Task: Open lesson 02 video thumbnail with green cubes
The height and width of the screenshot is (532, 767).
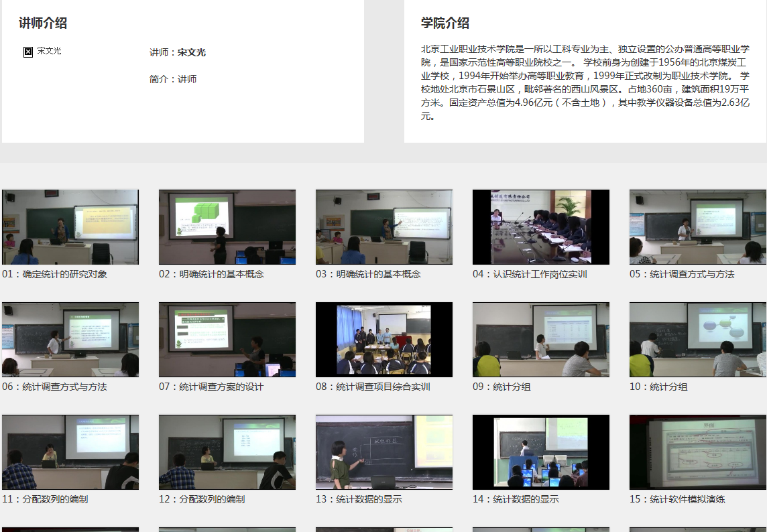Action: (227, 226)
